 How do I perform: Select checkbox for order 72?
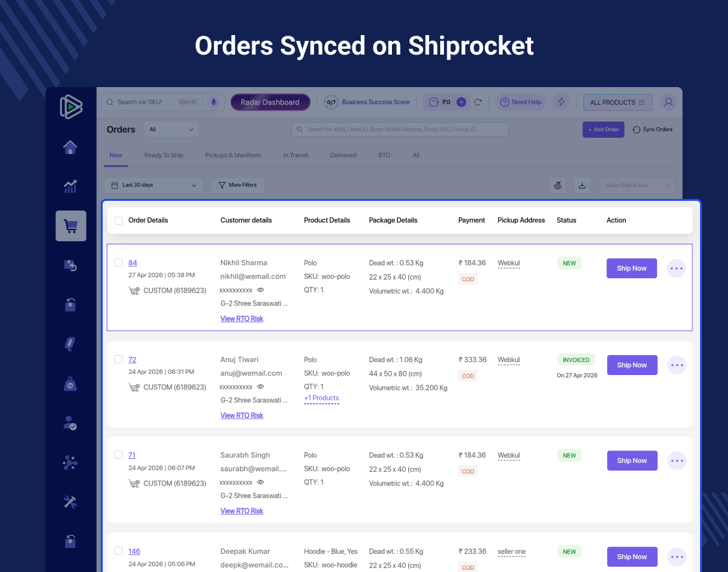[118, 359]
